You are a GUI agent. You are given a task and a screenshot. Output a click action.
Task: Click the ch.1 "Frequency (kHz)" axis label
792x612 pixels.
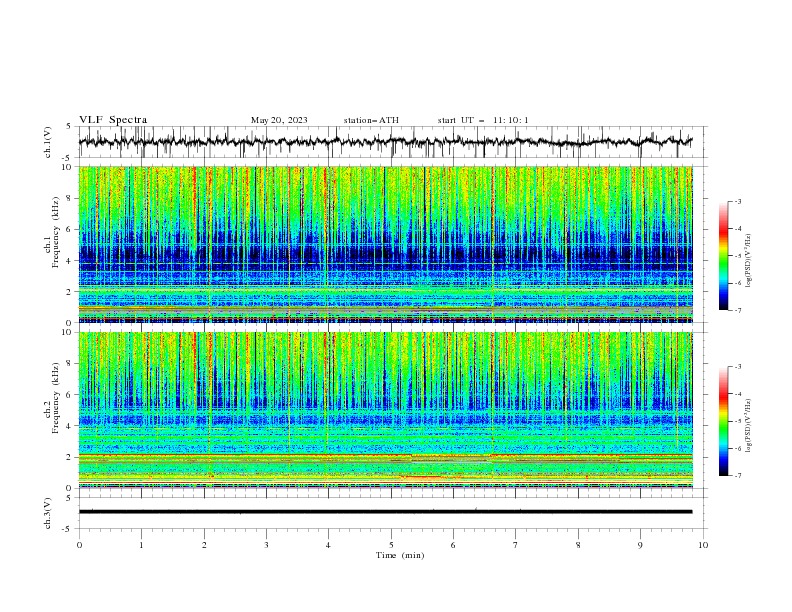pos(56,233)
